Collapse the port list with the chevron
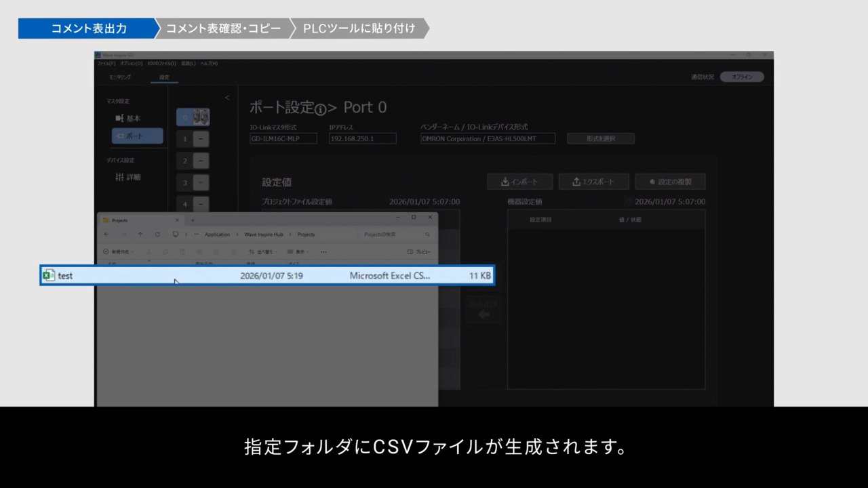Image resolution: width=868 pixels, height=488 pixels. (227, 98)
